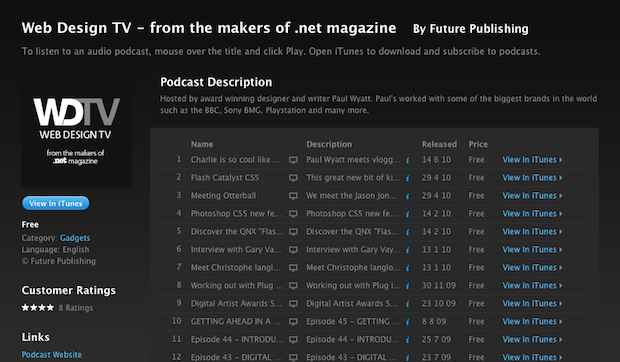Open the Gadgets category link
The width and height of the screenshot is (620, 362).
(75, 238)
